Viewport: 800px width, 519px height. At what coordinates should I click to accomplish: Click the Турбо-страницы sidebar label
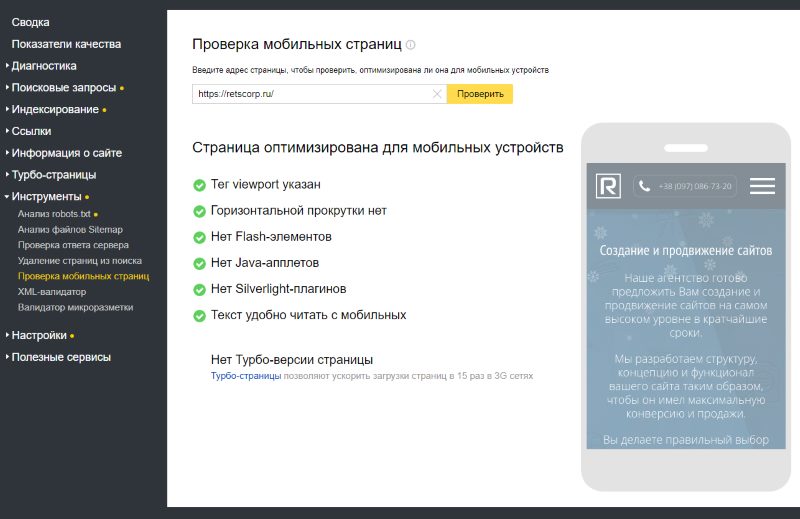click(54, 175)
